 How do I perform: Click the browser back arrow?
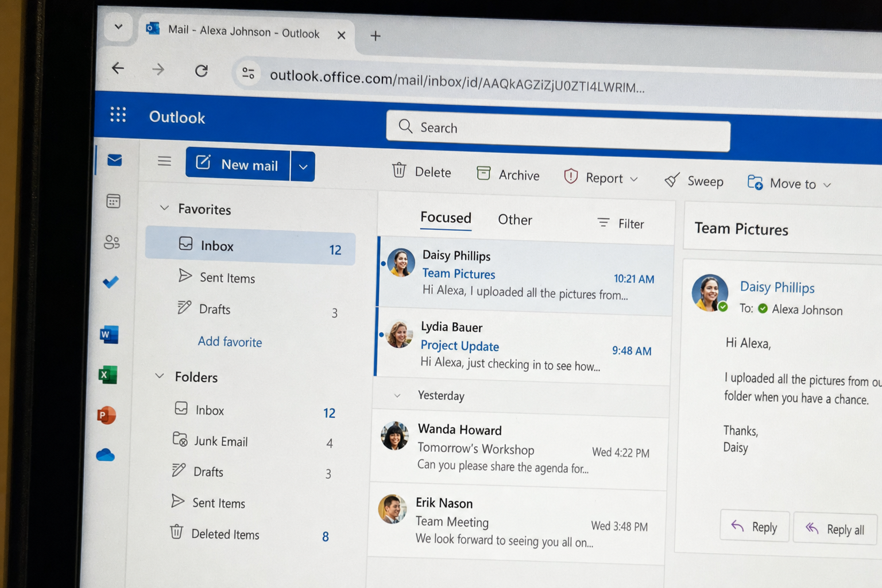click(x=118, y=68)
